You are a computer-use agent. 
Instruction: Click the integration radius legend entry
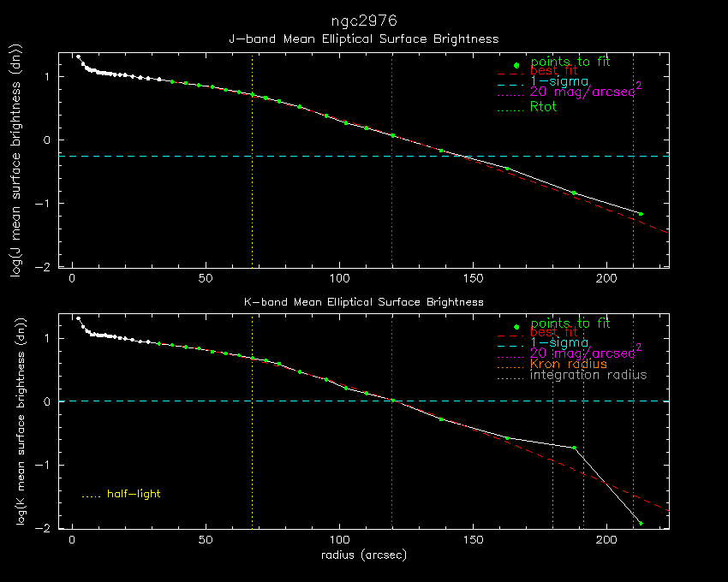[588, 375]
